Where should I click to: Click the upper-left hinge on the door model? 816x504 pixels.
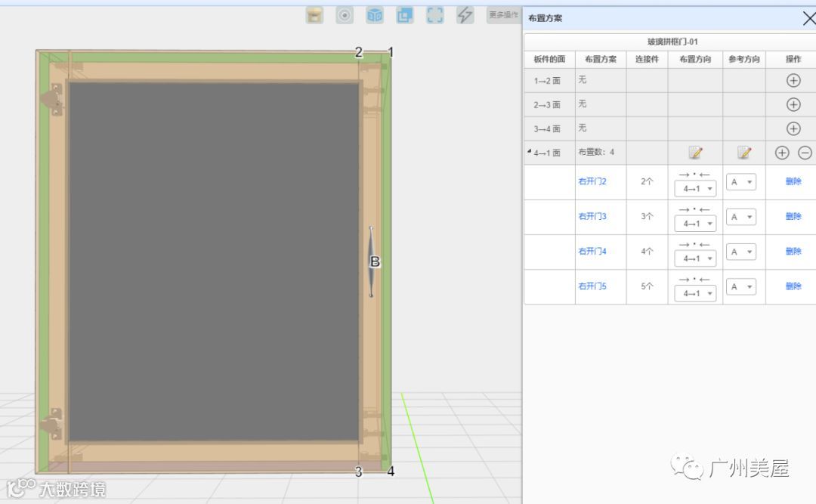[53, 99]
